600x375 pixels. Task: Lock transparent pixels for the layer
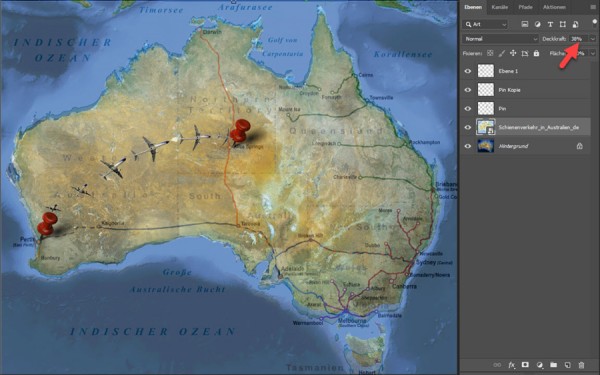[490, 54]
